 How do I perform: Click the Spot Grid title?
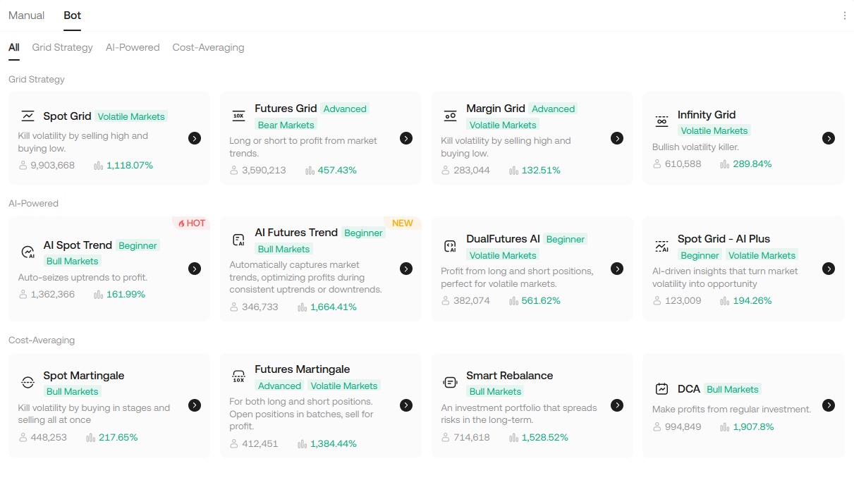coord(68,116)
